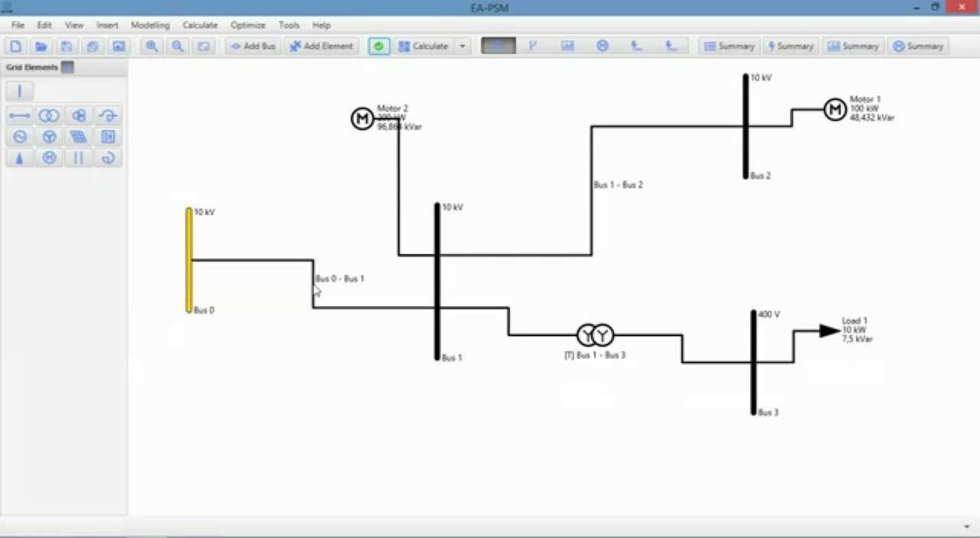Select the vertical bus bar element icon

coord(19,91)
